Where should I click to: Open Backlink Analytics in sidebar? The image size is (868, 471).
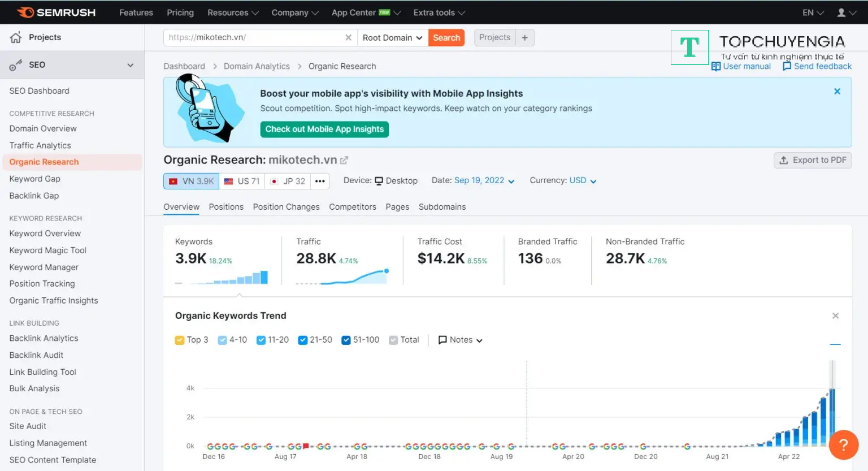click(44, 338)
